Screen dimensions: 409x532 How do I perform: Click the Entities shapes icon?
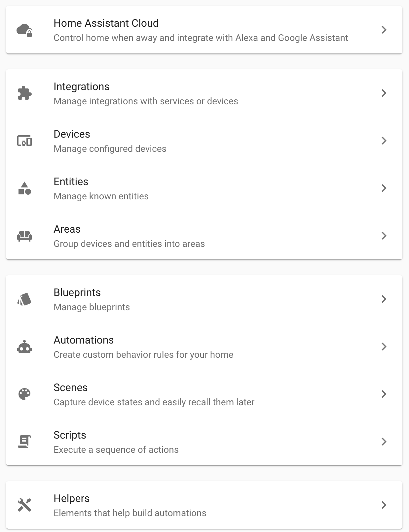(24, 188)
